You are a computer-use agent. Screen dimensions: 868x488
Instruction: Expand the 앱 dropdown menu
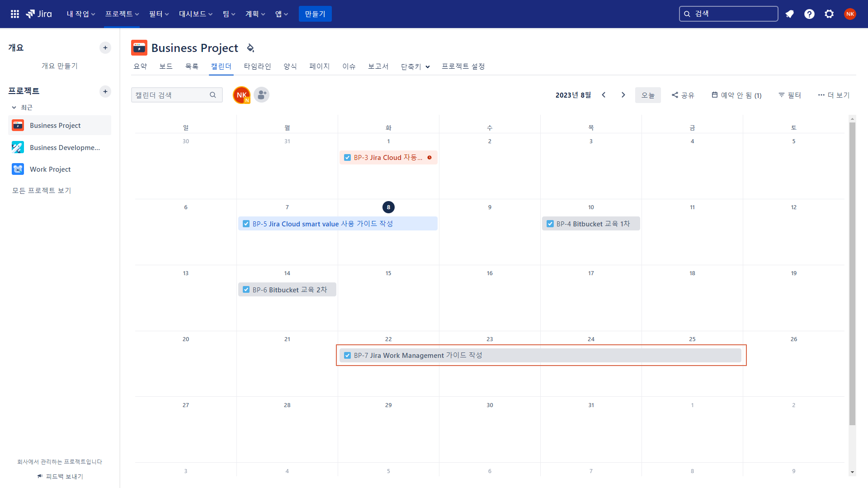[x=281, y=14]
